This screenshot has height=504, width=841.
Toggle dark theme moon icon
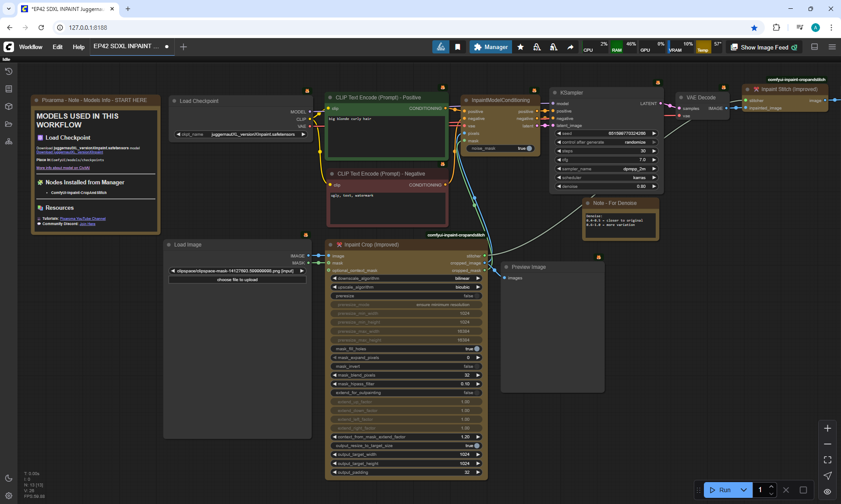[9, 478]
